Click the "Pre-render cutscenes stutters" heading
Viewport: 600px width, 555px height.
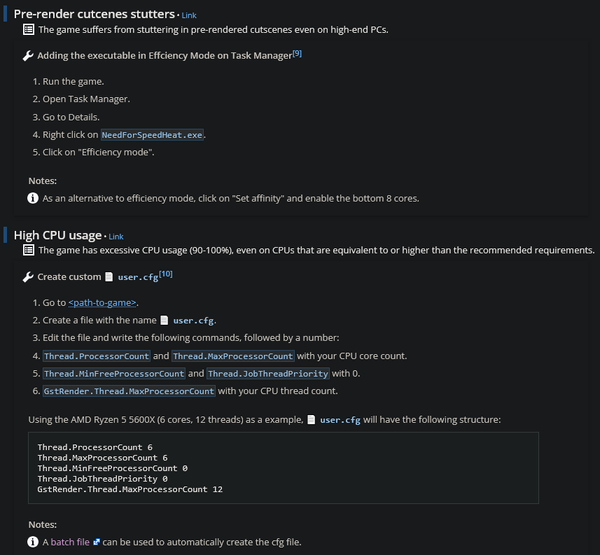(x=94, y=14)
